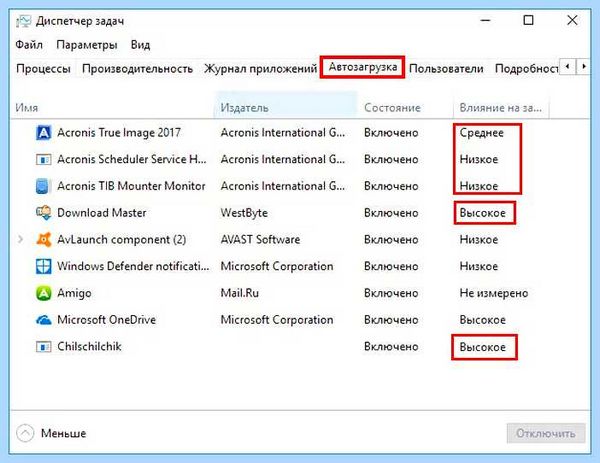This screenshot has height=463, width=600.
Task: Minimize the Диспетчер задач window
Action: pyautogui.click(x=485, y=20)
